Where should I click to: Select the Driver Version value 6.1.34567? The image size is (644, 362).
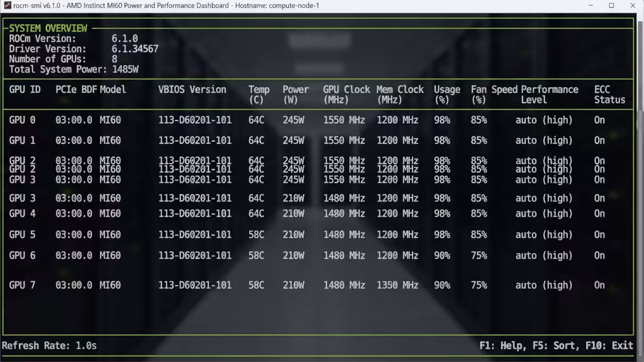[x=135, y=49]
